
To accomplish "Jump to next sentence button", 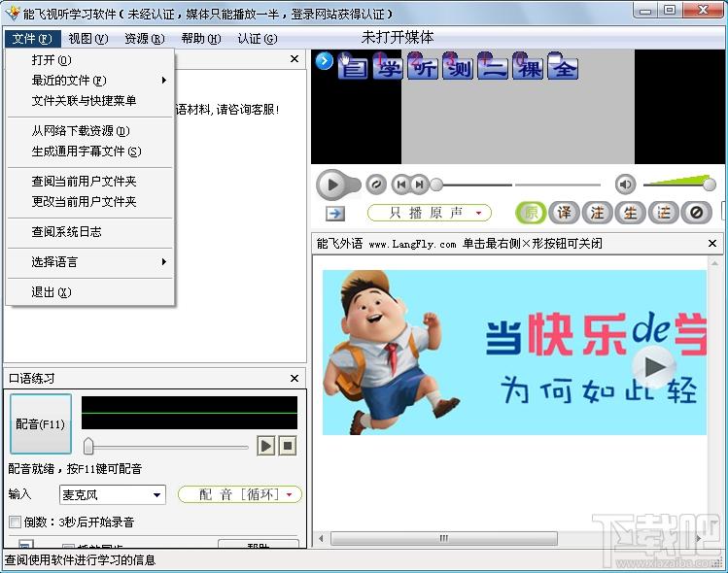I will (x=420, y=185).
